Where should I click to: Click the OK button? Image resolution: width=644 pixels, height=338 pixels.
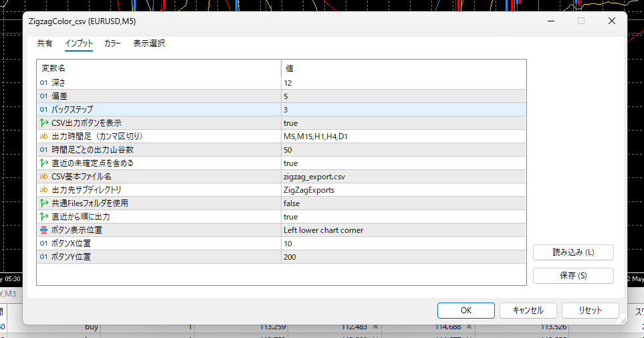[465, 311]
